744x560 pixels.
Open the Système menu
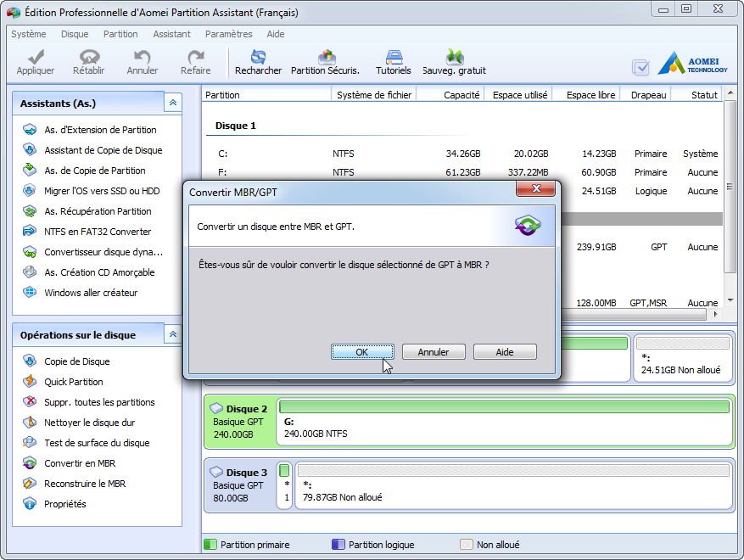[x=29, y=35]
